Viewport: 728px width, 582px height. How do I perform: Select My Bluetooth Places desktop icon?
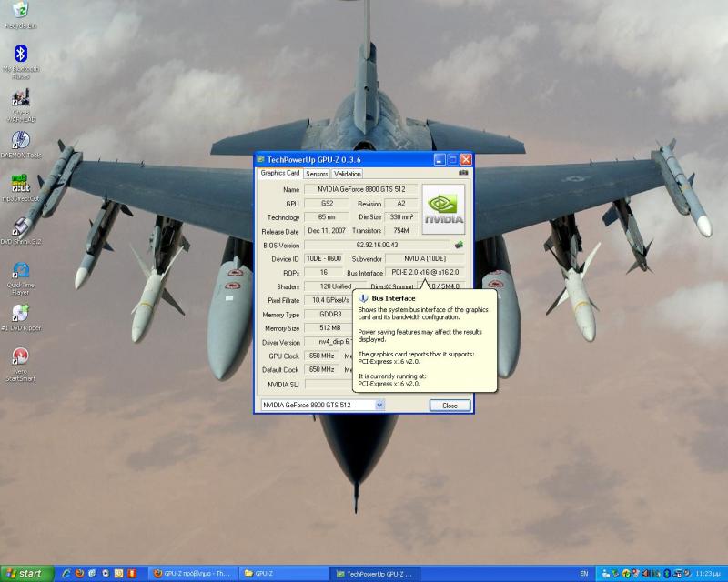click(x=20, y=62)
